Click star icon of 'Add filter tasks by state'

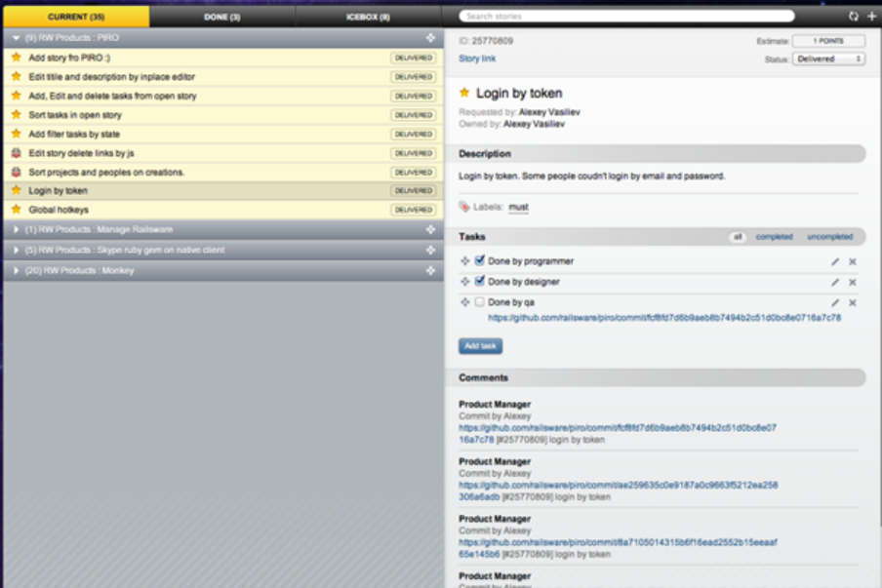tap(17, 134)
